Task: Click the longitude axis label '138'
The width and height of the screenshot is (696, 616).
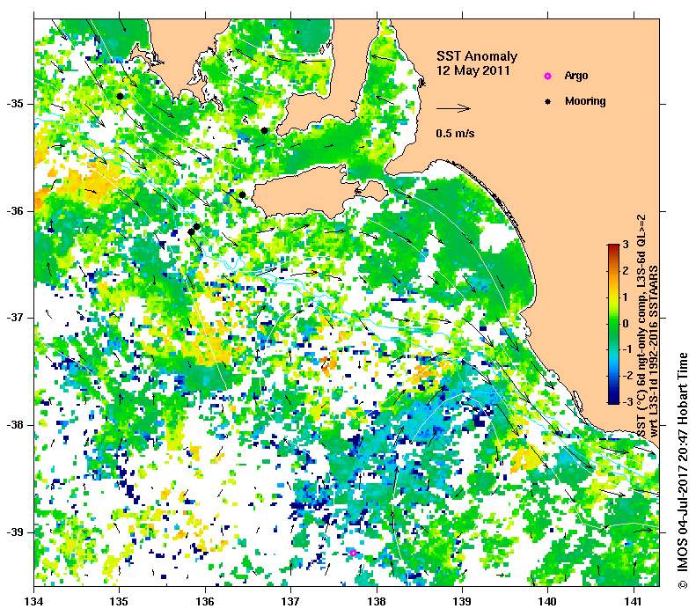Action: [x=377, y=602]
